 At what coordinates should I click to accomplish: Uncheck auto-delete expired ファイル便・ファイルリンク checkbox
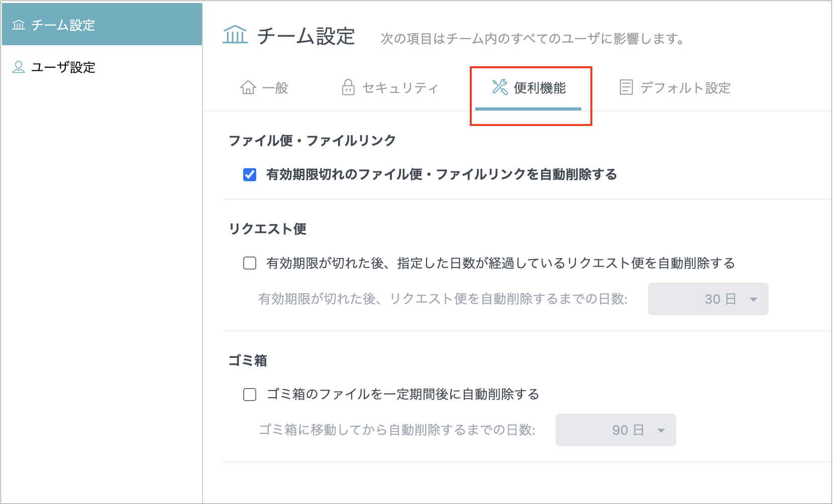tap(250, 175)
